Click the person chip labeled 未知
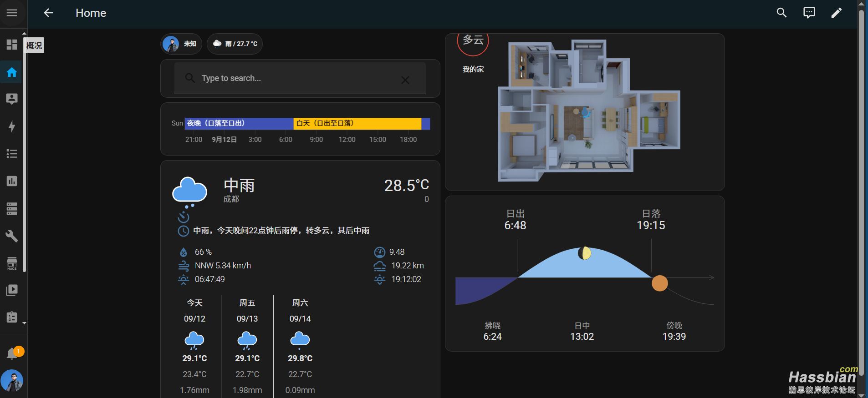The height and width of the screenshot is (398, 868). tap(181, 44)
